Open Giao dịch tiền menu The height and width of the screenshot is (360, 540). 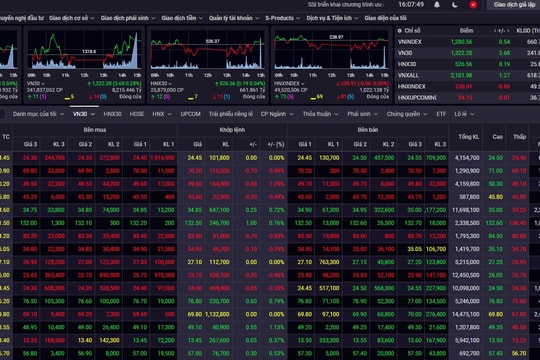[182, 18]
